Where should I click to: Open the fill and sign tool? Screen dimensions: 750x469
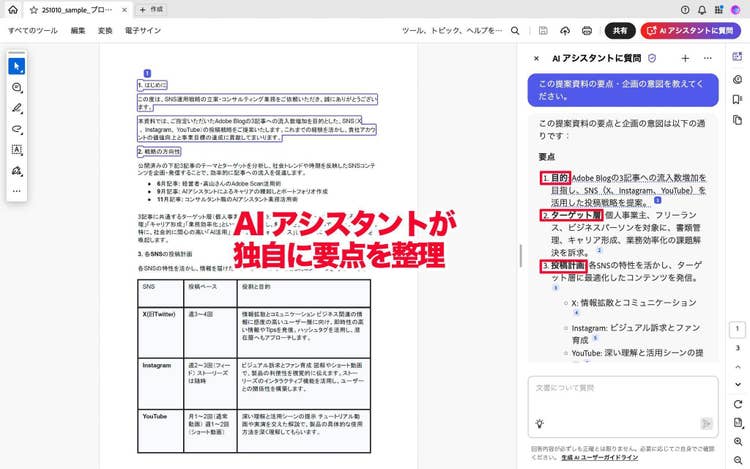16,171
